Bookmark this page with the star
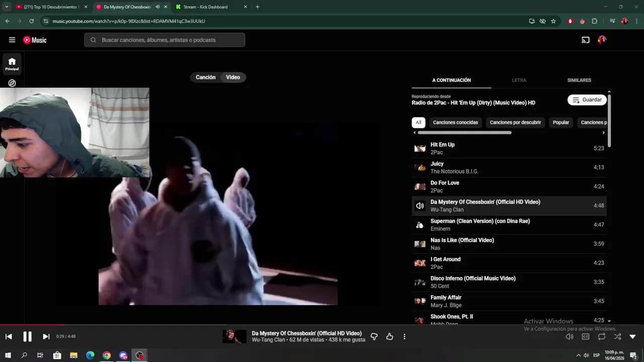Screen dimensions: 644x362 [553, 21]
